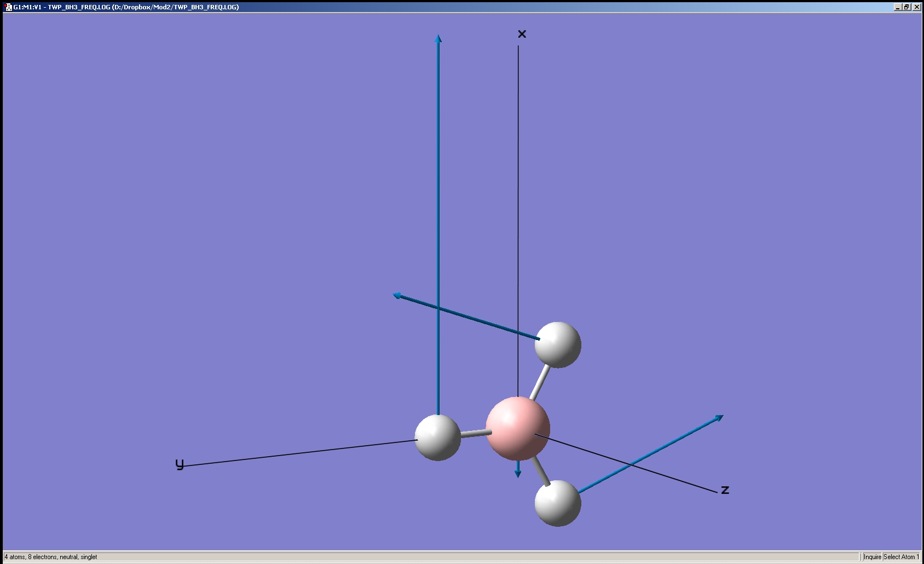Click the x axis label
This screenshot has height=564, width=924.
tap(522, 34)
